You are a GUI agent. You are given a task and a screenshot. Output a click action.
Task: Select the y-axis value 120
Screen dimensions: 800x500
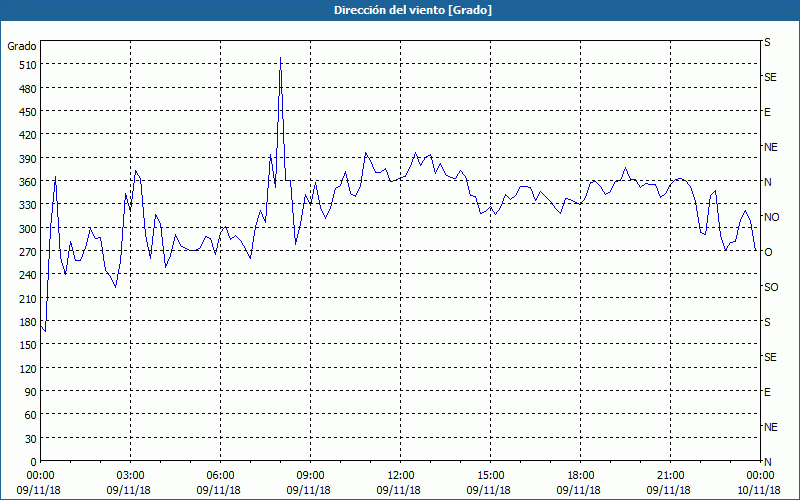(27, 368)
